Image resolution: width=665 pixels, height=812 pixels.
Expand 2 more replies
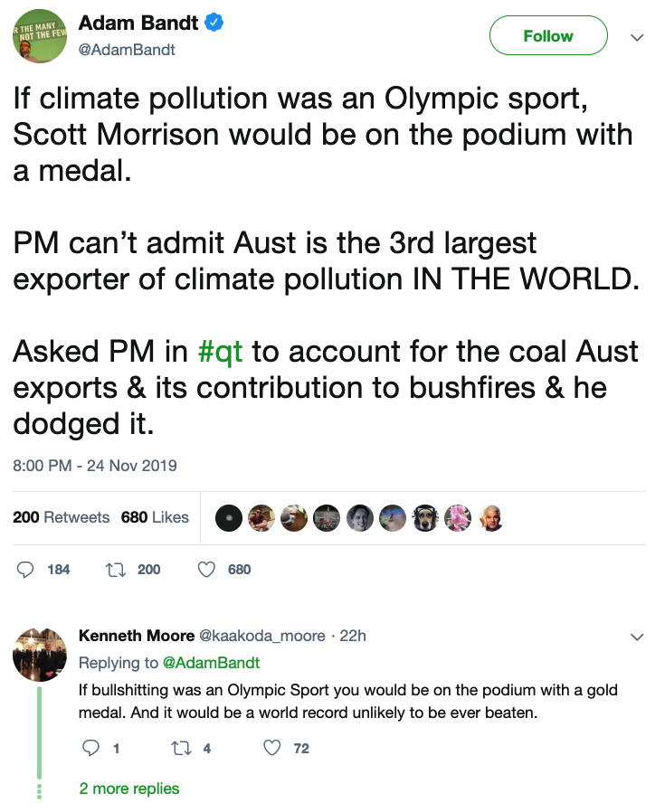[x=129, y=788]
